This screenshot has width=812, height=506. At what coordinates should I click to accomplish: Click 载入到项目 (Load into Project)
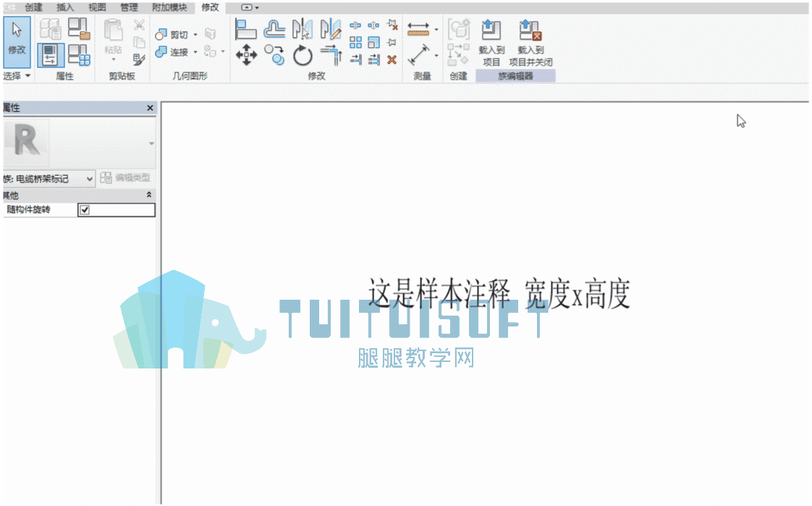[491, 43]
